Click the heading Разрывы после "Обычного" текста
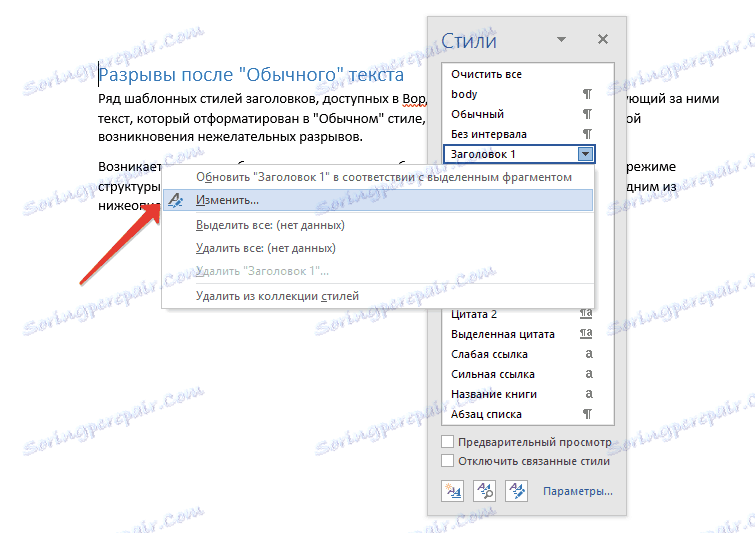The height and width of the screenshot is (533, 755). (x=251, y=75)
